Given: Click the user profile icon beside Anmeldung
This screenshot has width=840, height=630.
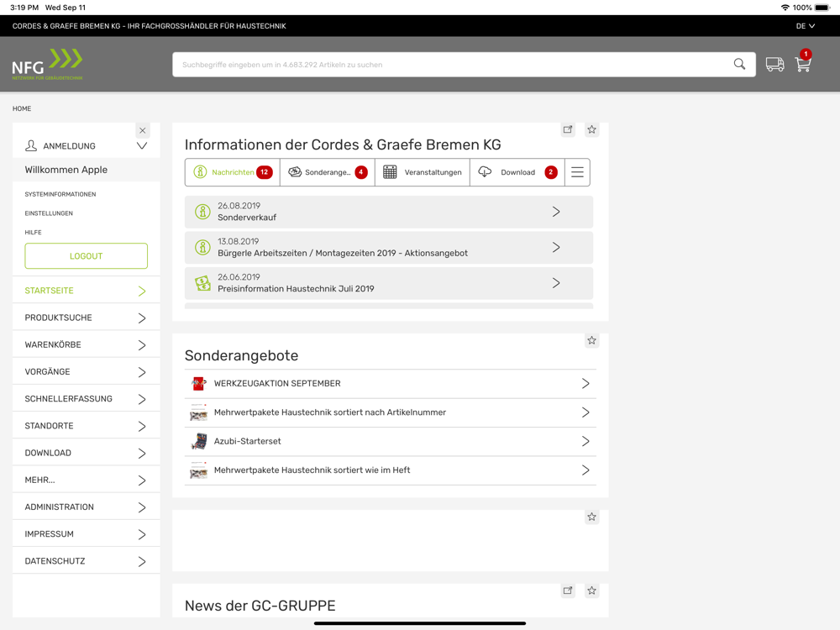Looking at the screenshot, I should 31,145.
